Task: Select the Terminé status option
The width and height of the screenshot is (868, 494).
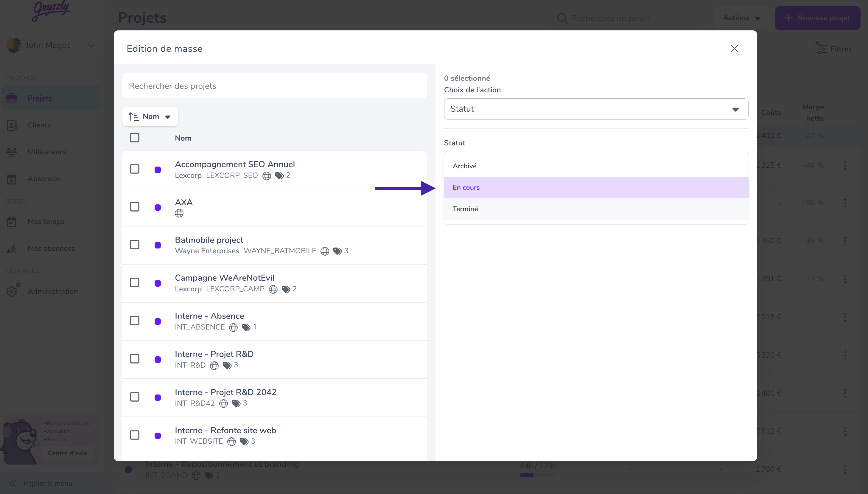Action: (596, 209)
